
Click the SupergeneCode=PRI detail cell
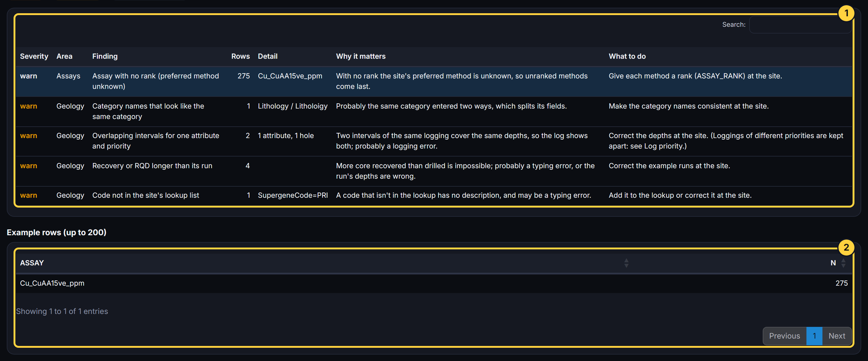(x=292, y=195)
